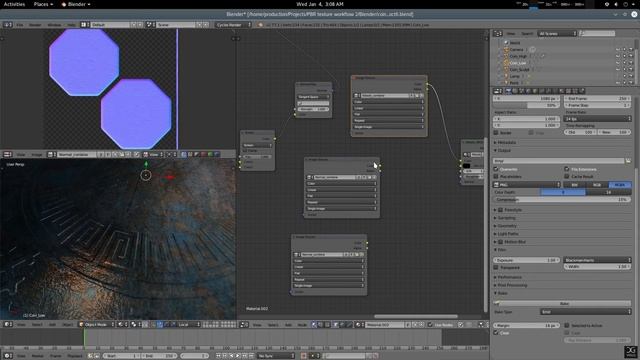Open the Help menu in info header
This screenshot has height=360, width=640.
[x=71, y=25]
